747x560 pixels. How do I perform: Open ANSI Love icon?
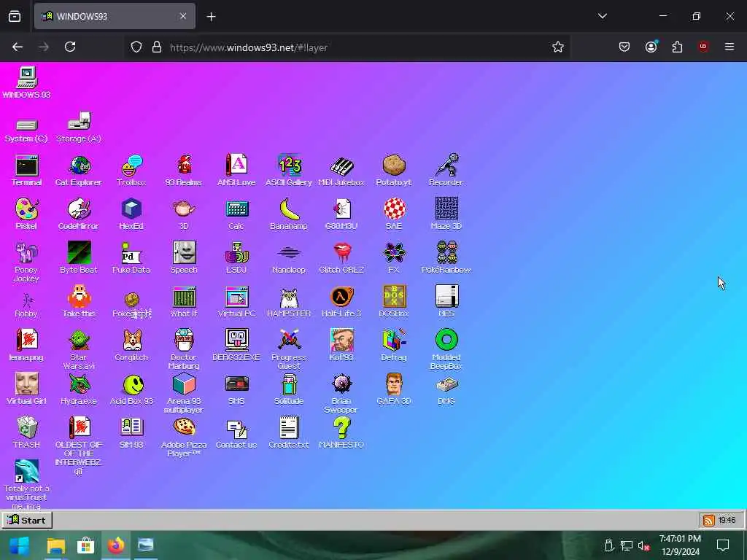[x=236, y=166]
